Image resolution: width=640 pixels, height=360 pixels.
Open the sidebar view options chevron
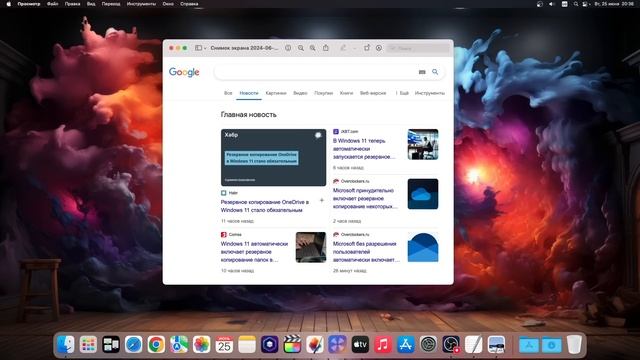205,48
